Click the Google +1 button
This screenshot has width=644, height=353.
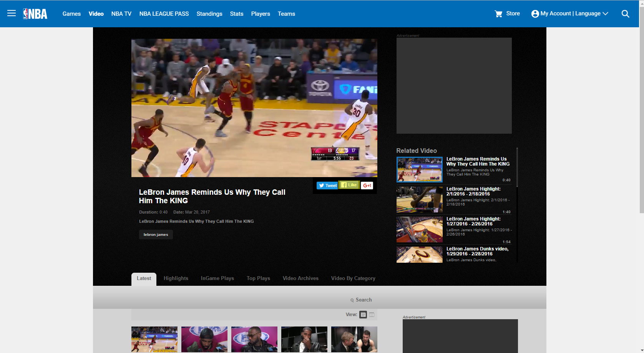tap(367, 186)
